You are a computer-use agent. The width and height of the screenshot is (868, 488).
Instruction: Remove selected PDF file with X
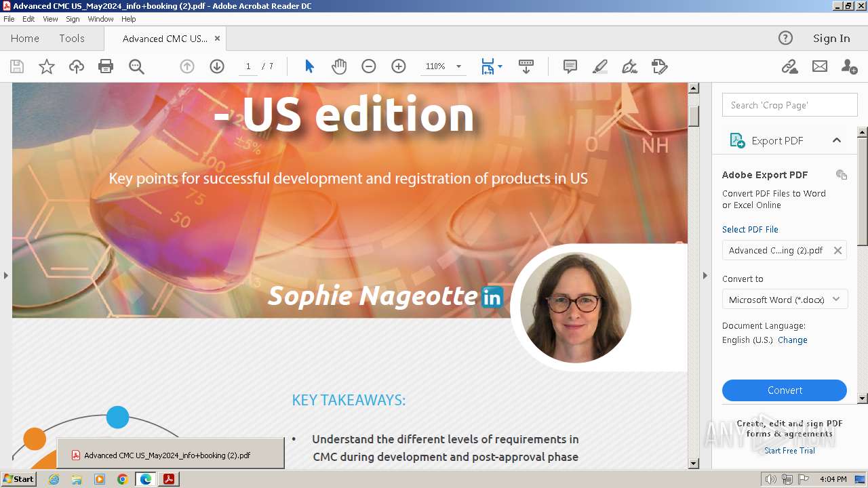pyautogui.click(x=838, y=250)
